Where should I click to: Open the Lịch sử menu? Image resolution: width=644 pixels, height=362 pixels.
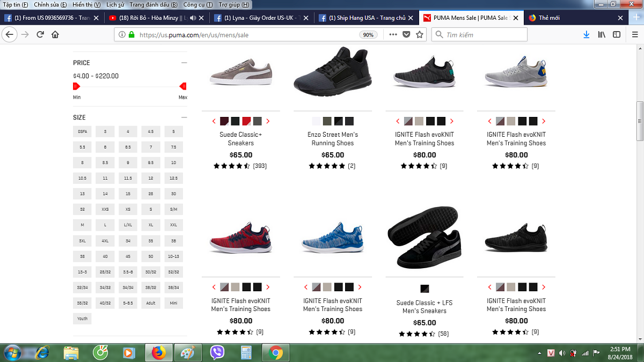[x=115, y=5]
